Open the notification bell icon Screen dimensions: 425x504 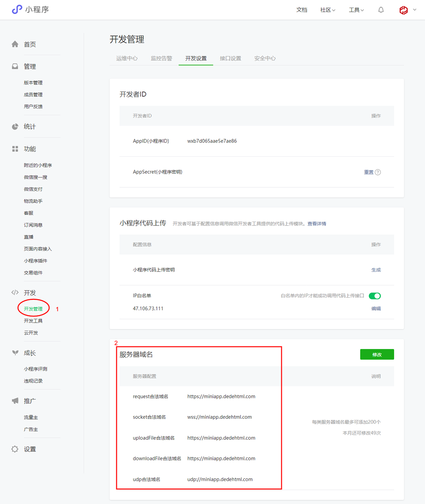[x=381, y=10]
